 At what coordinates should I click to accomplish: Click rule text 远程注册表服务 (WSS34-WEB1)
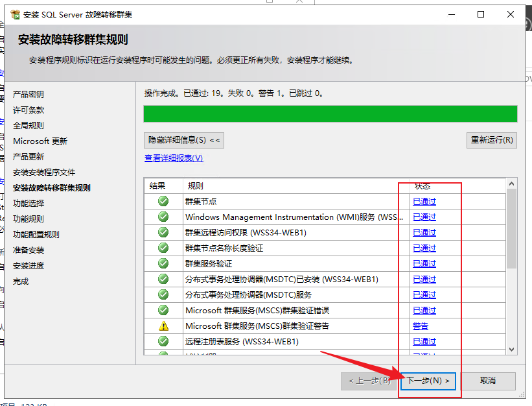pyautogui.click(x=242, y=342)
